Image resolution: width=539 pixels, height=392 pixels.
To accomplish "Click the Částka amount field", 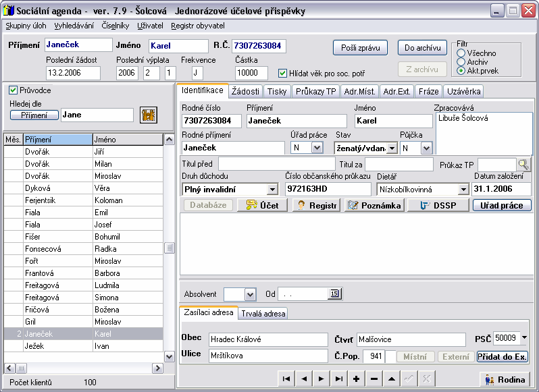I will [252, 73].
